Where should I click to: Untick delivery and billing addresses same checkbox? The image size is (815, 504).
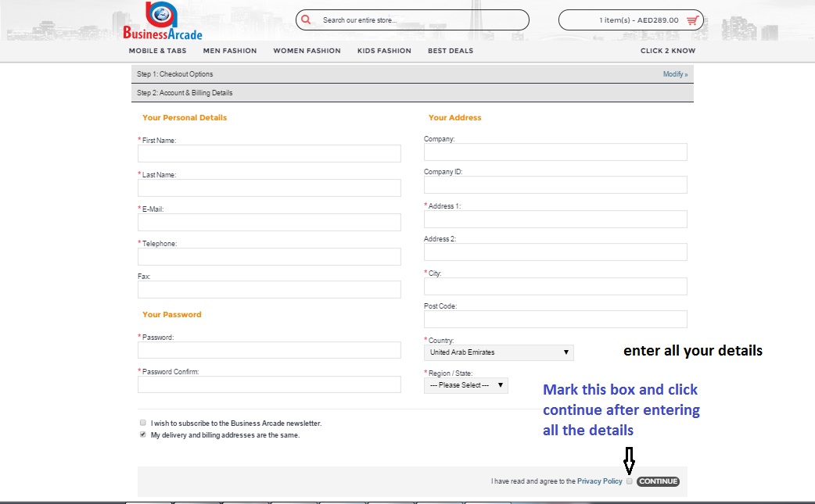143,434
